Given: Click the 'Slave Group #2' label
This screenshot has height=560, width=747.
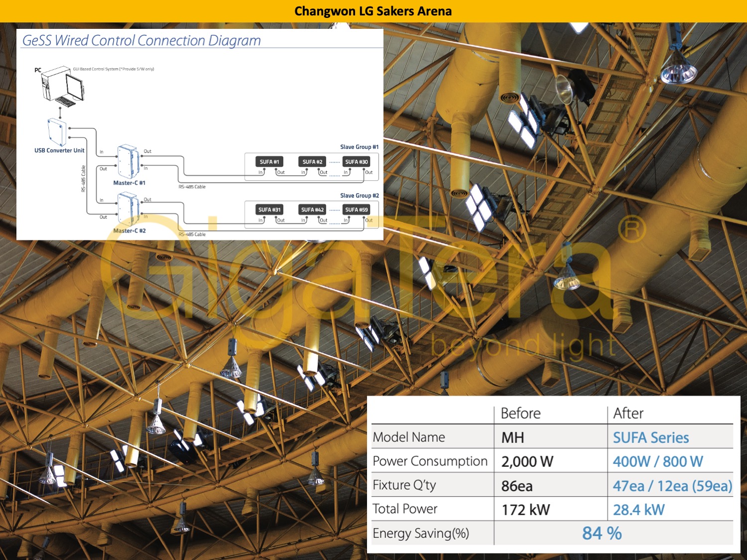Looking at the screenshot, I should (360, 196).
